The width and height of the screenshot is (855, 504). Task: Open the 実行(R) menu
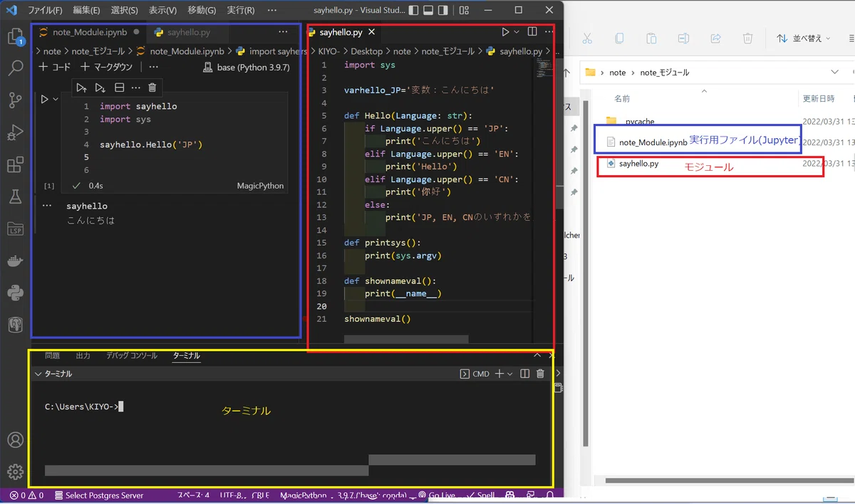point(241,11)
